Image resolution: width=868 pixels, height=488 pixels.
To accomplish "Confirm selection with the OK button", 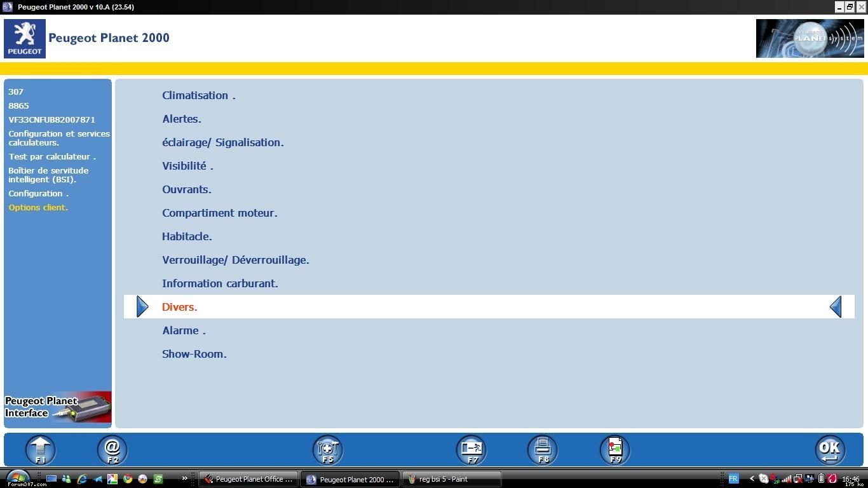I will tap(831, 450).
